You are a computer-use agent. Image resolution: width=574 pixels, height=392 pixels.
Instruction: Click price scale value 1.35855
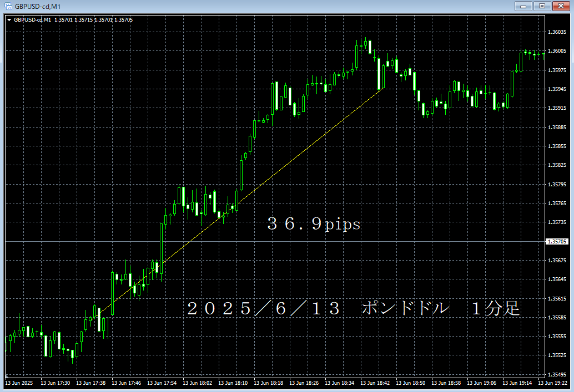557,146
